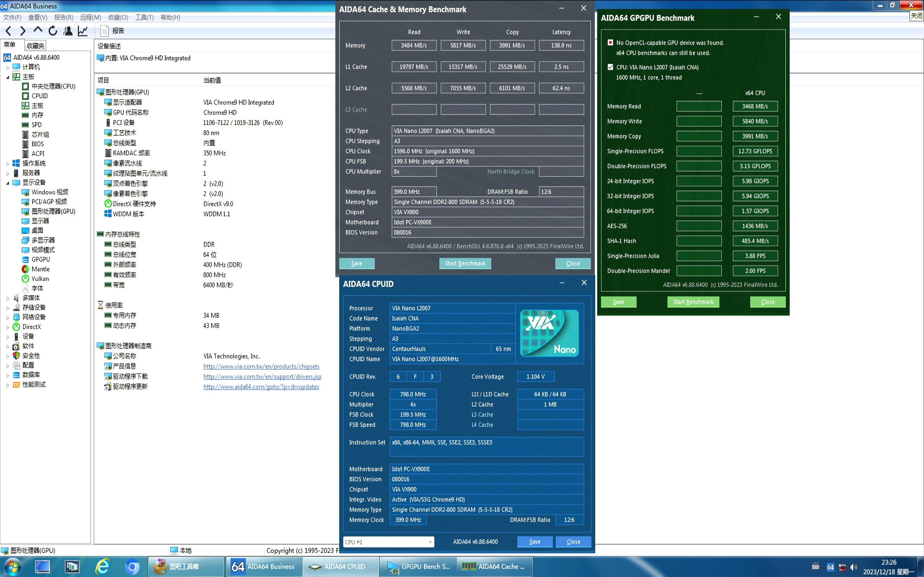The height and width of the screenshot is (577, 924).
Task: Open GPGPU item in the sidebar
Action: (40, 260)
